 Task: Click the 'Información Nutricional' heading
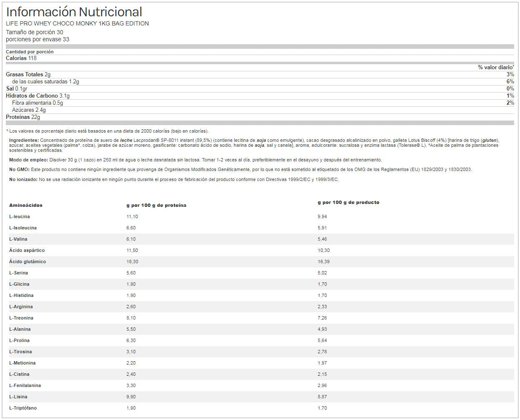point(74,12)
